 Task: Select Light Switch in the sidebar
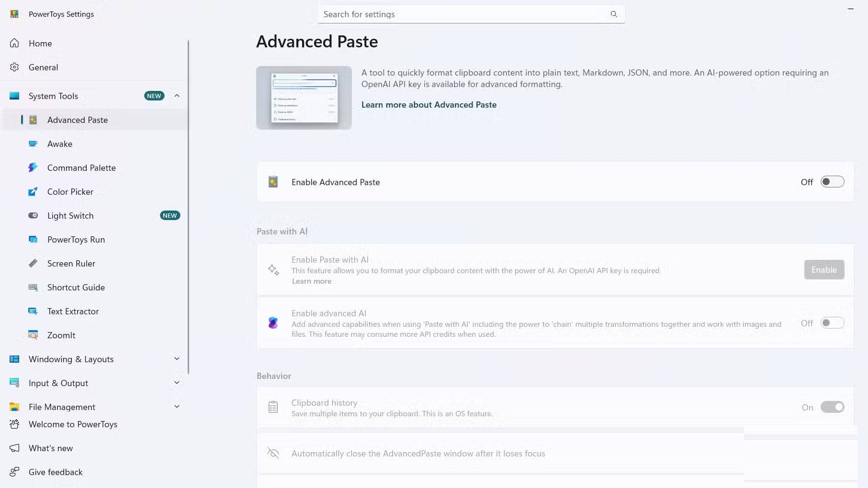[94, 215]
